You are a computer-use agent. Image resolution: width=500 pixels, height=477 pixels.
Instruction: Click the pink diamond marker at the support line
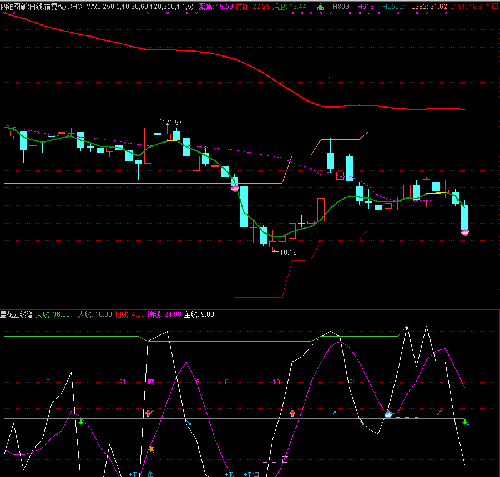[x=235, y=188]
